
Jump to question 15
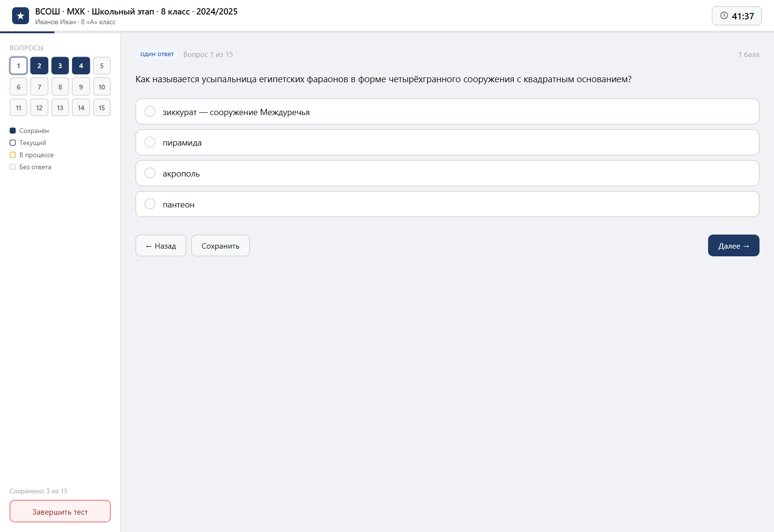102,108
